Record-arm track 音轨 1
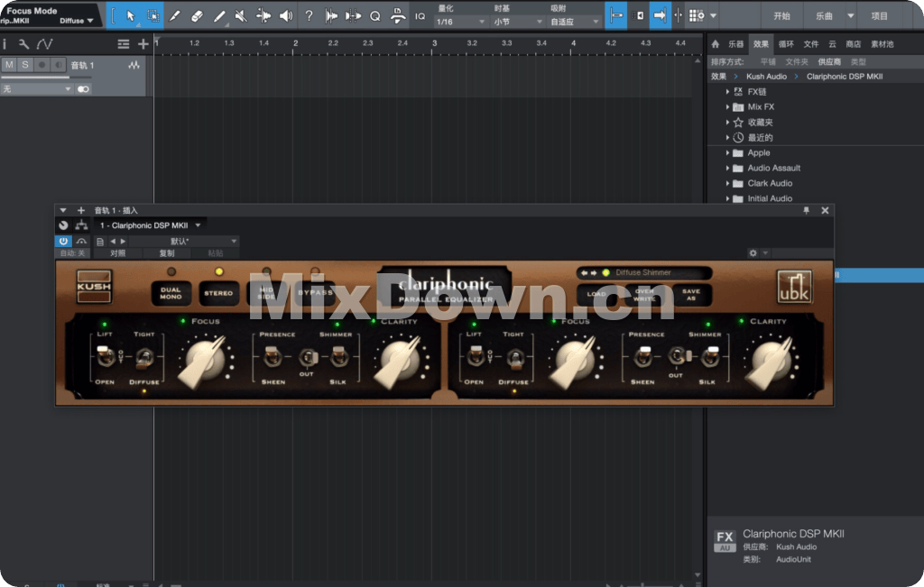 coord(42,65)
